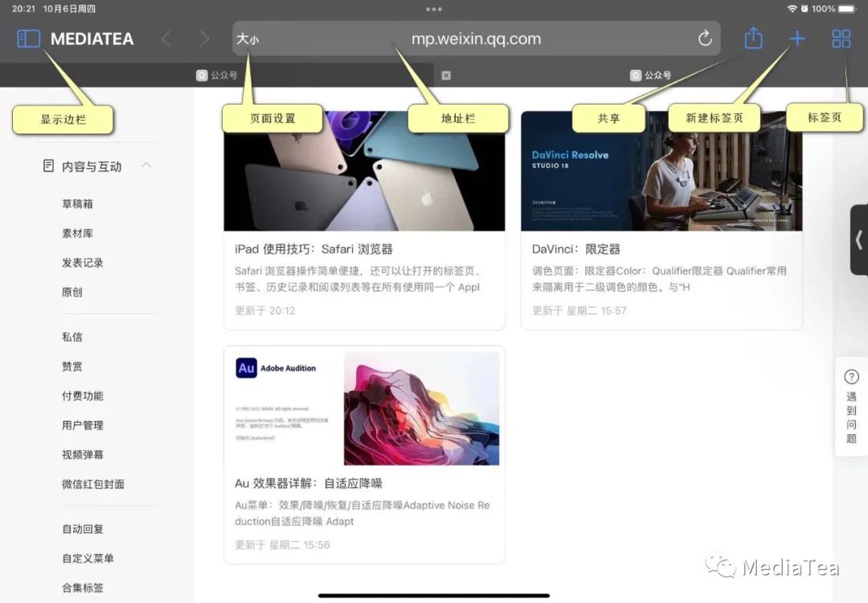The height and width of the screenshot is (603, 868).
Task: Open 视频弹幕 in the sidebar
Action: coord(83,454)
